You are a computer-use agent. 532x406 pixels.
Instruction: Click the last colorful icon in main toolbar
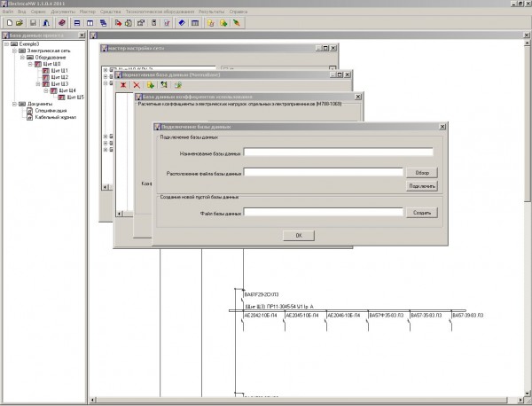pyautogui.click(x=238, y=21)
